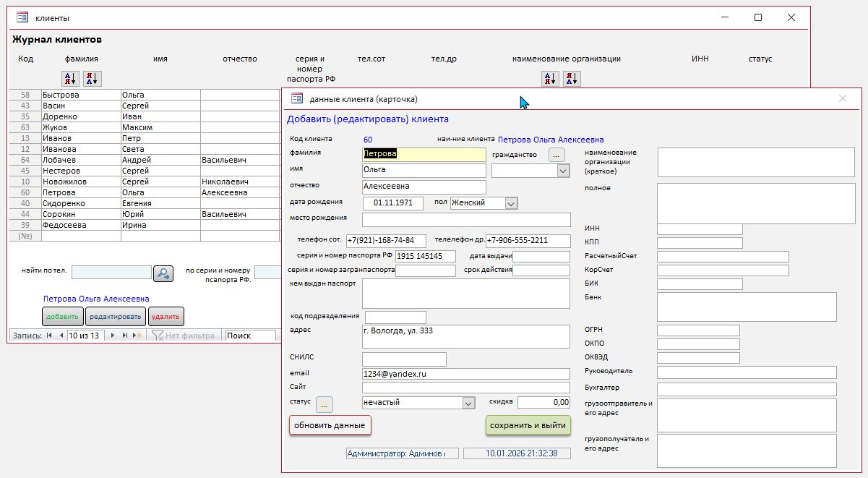Expand the статус dropdown showing нечастый
The height and width of the screenshot is (478, 868).
coord(468,403)
